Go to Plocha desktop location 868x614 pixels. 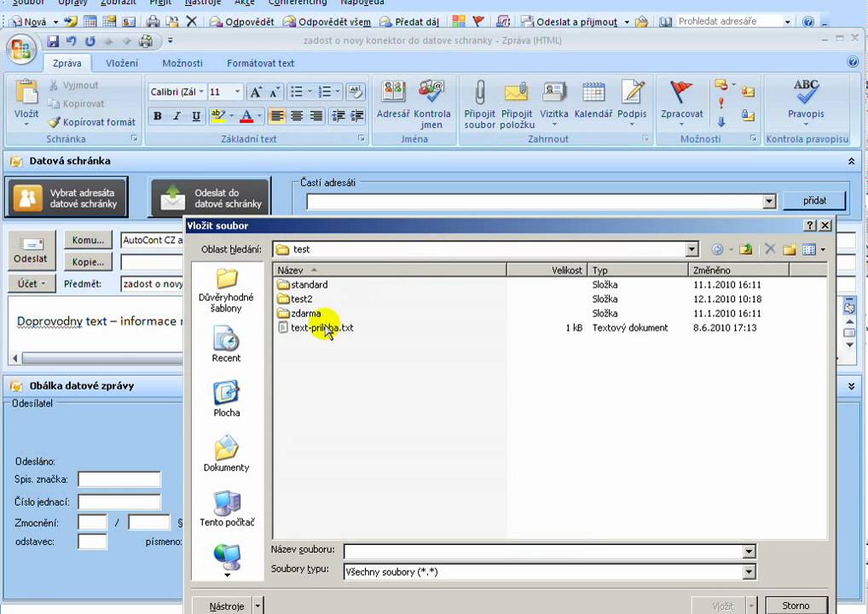pos(227,398)
